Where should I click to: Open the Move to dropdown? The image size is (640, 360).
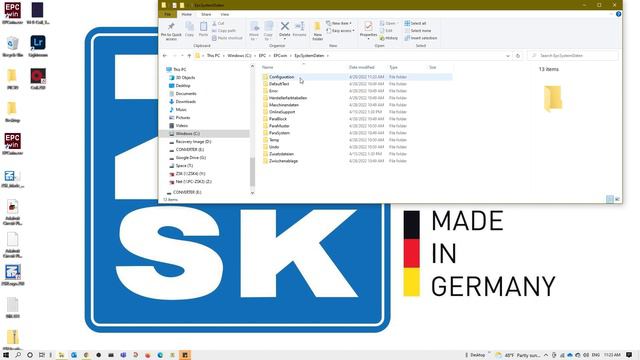click(x=254, y=31)
